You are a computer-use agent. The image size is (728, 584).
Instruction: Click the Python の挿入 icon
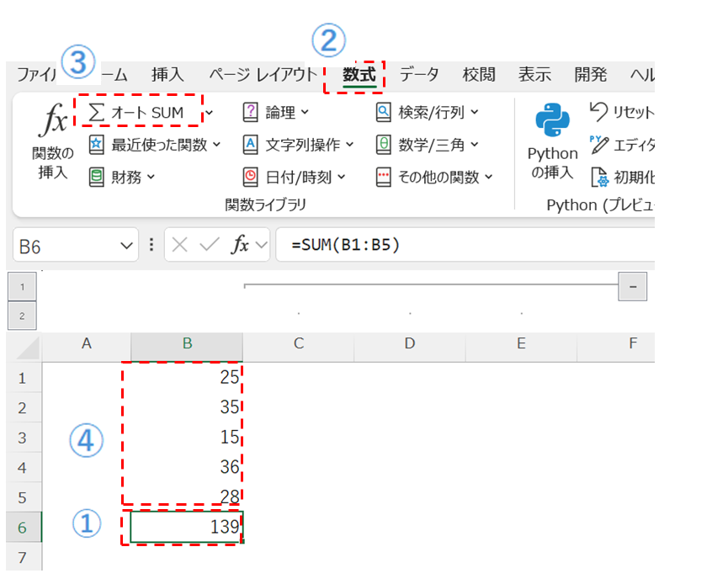point(552,122)
